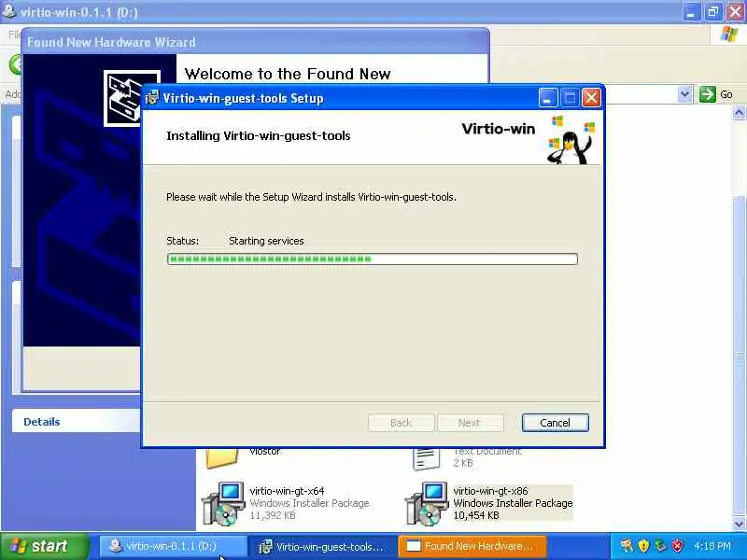Click setup dialog title bar installer icon

[152, 98]
